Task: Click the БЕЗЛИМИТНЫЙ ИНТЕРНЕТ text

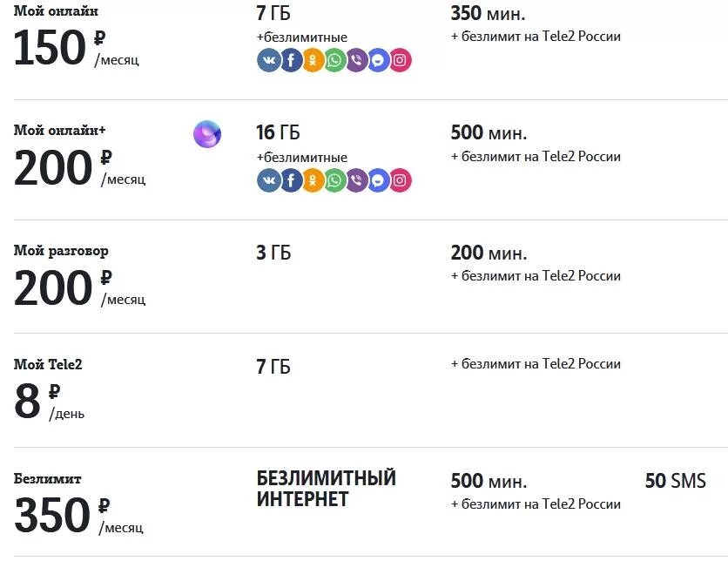Action: click(326, 489)
